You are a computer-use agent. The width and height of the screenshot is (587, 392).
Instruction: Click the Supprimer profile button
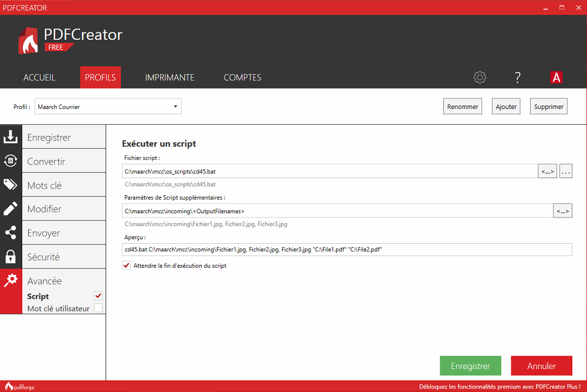pyautogui.click(x=548, y=106)
